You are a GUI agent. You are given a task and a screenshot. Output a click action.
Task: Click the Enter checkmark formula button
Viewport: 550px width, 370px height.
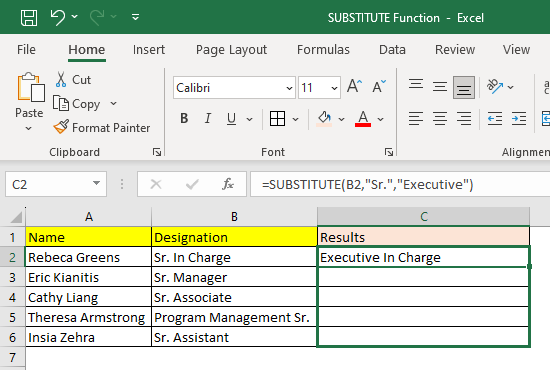(192, 184)
